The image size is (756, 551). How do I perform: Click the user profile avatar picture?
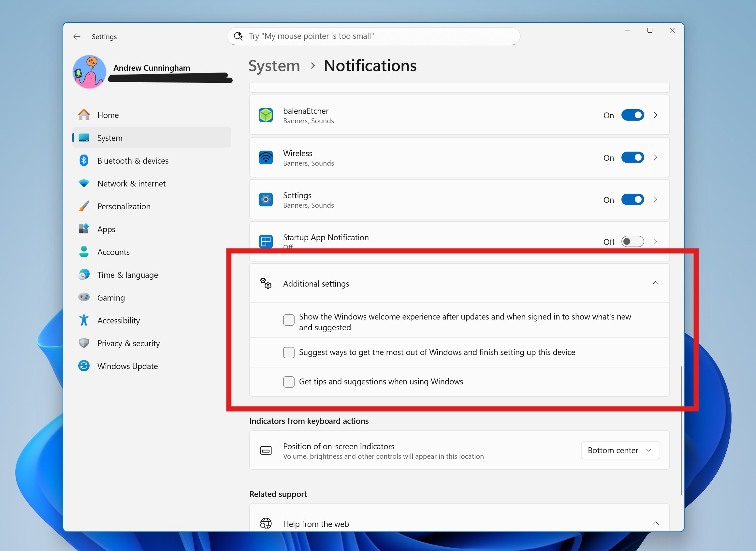pyautogui.click(x=89, y=72)
